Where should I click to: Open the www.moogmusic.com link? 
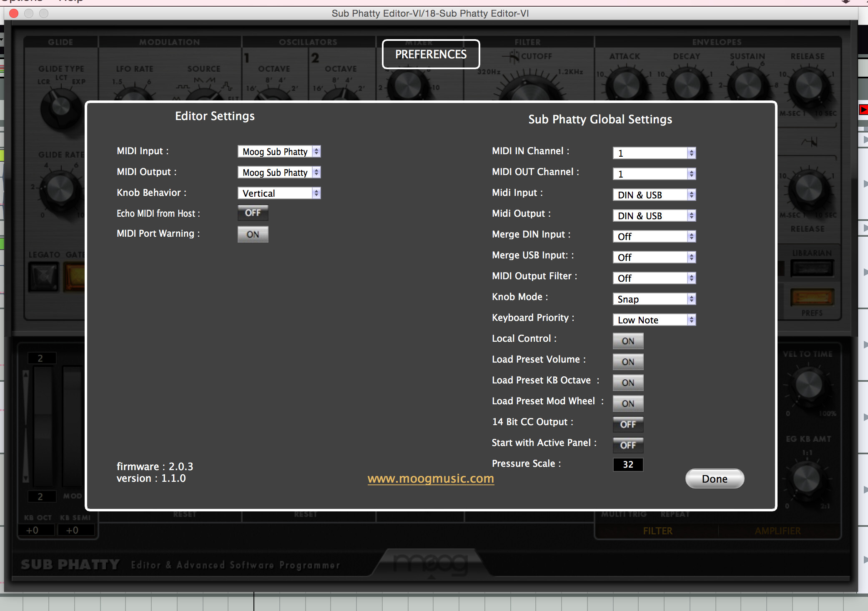click(431, 478)
